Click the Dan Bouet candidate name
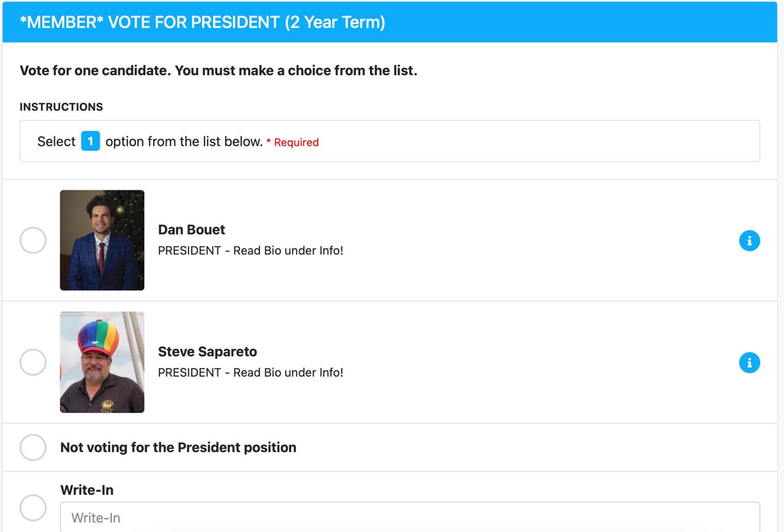The height and width of the screenshot is (532, 784). pos(192,230)
